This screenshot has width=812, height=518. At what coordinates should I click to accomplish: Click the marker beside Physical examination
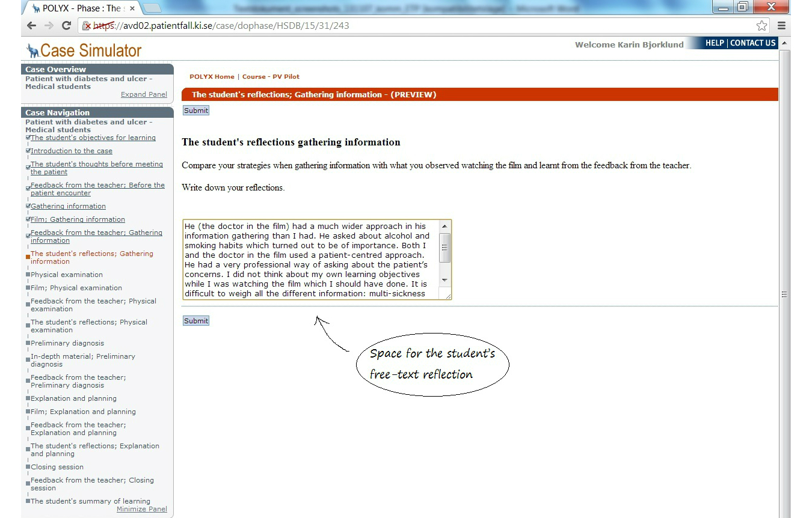[28, 275]
